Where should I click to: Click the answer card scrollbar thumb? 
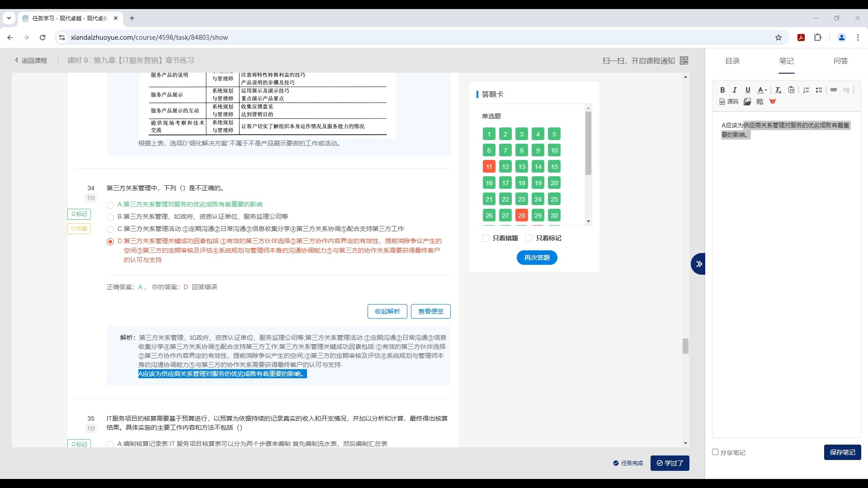[x=588, y=143]
